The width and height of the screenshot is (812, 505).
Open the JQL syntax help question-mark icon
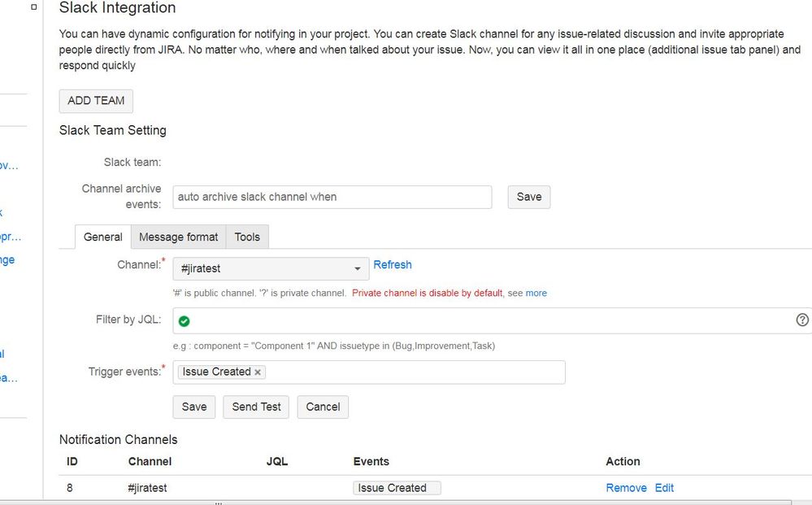(802, 320)
